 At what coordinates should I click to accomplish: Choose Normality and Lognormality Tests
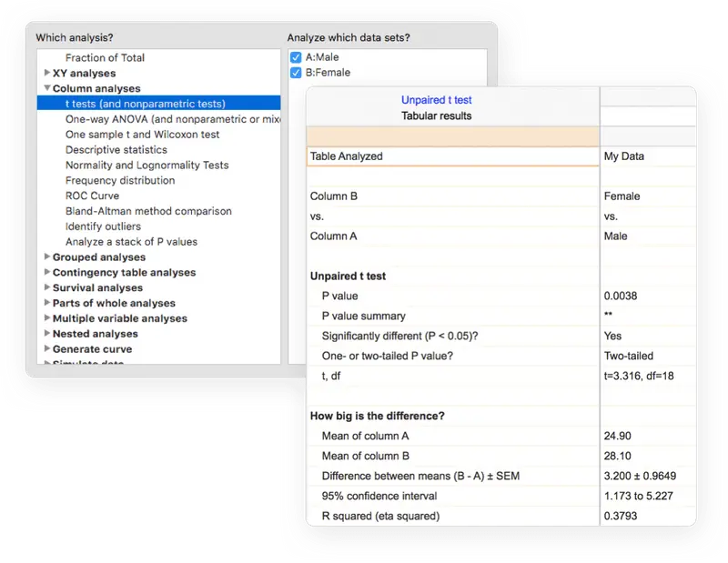[x=147, y=165]
